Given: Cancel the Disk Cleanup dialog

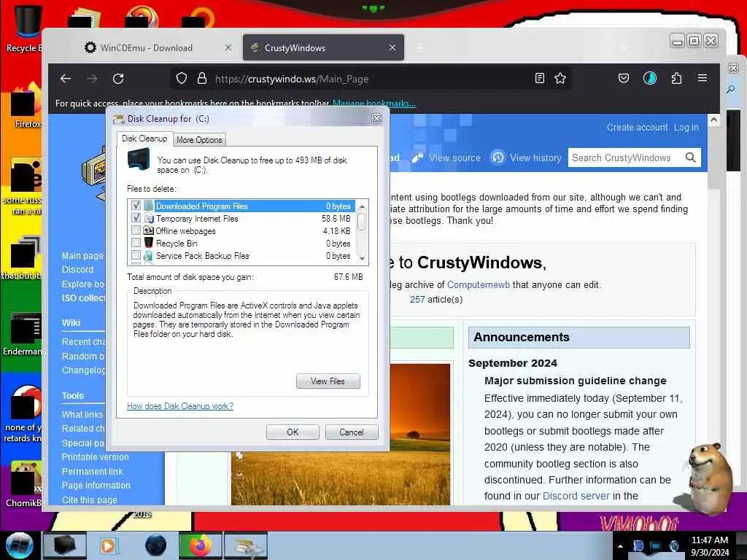Looking at the screenshot, I should point(352,432).
